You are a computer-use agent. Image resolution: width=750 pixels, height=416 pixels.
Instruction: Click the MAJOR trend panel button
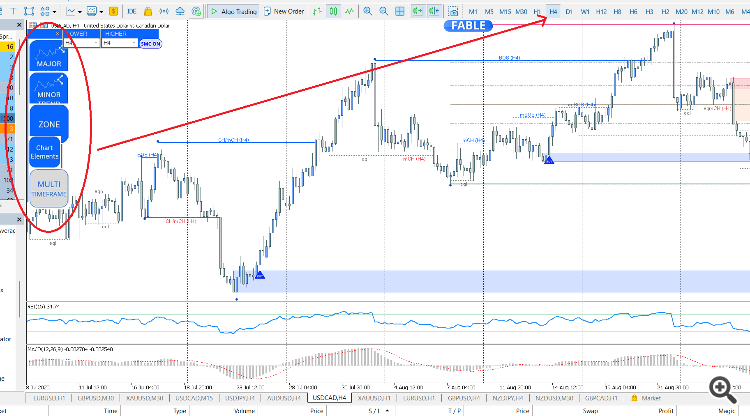pos(49,56)
